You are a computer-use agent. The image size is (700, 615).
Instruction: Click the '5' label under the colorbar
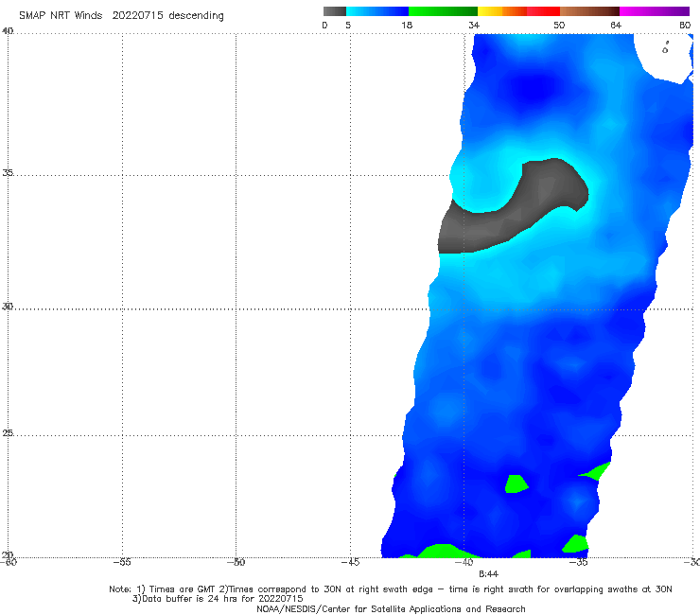pyautogui.click(x=348, y=26)
